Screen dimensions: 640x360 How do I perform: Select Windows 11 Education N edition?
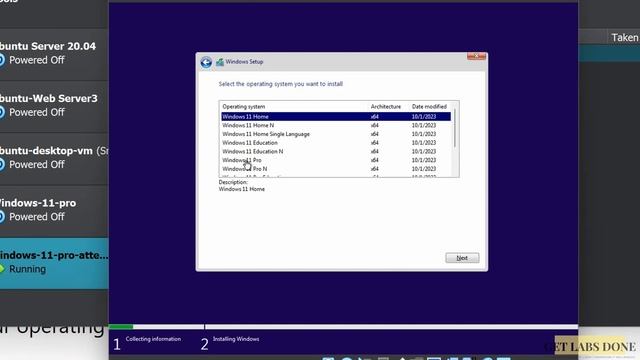tap(336, 151)
